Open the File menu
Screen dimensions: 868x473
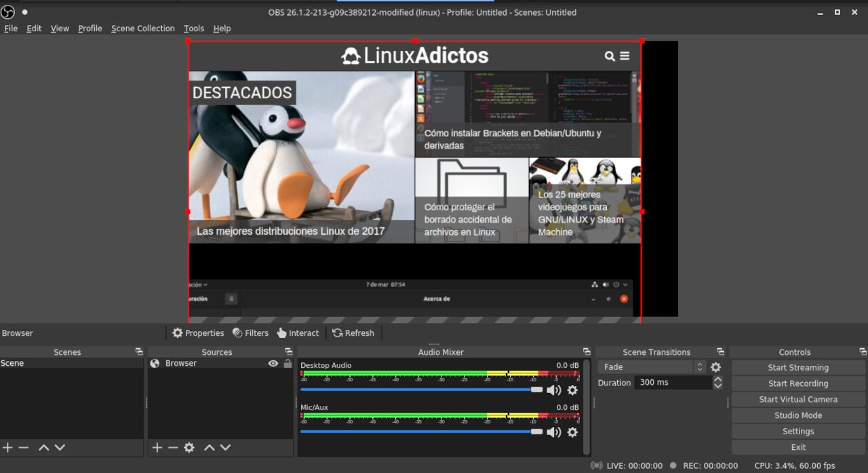tap(11, 29)
